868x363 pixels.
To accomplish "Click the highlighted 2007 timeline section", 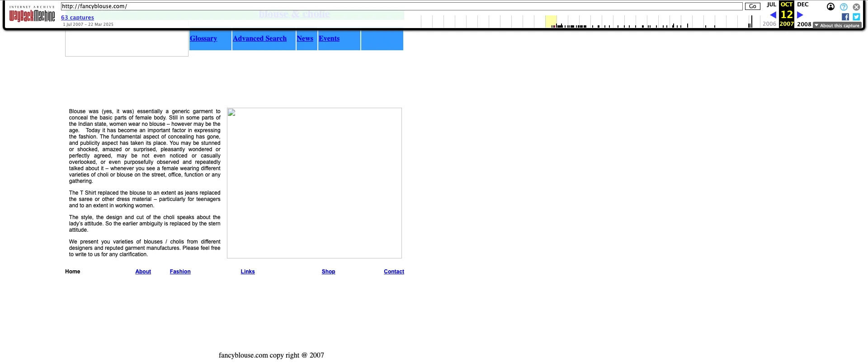I will click(551, 21).
